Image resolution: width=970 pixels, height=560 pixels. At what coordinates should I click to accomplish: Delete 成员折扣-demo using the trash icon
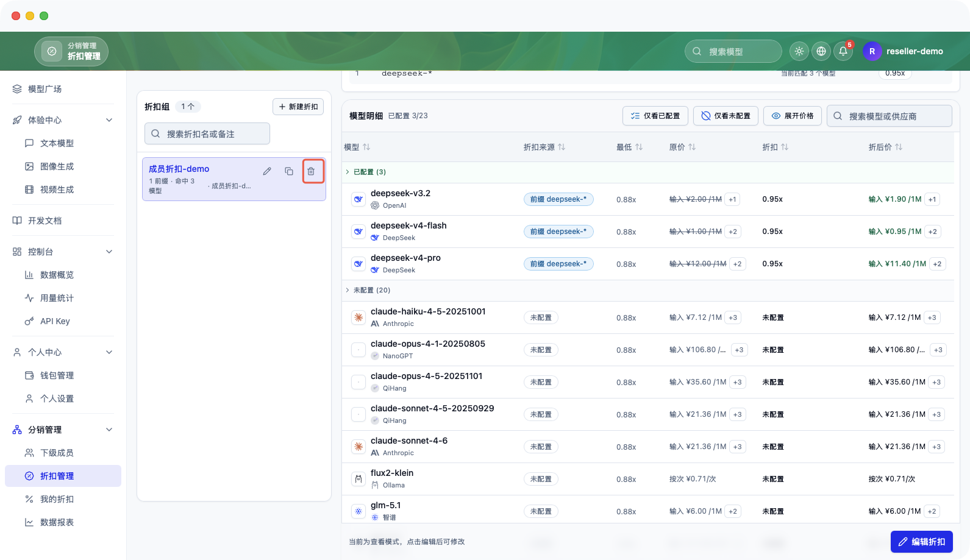tap(311, 171)
